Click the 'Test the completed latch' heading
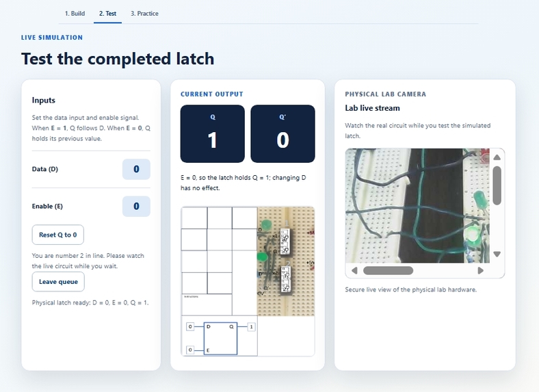Image resolution: width=539 pixels, height=392 pixels. tap(118, 58)
